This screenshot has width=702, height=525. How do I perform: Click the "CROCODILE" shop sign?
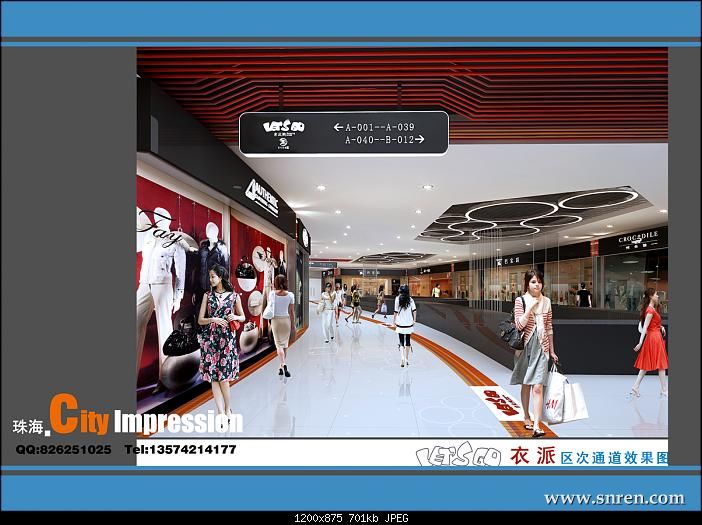pyautogui.click(x=638, y=237)
